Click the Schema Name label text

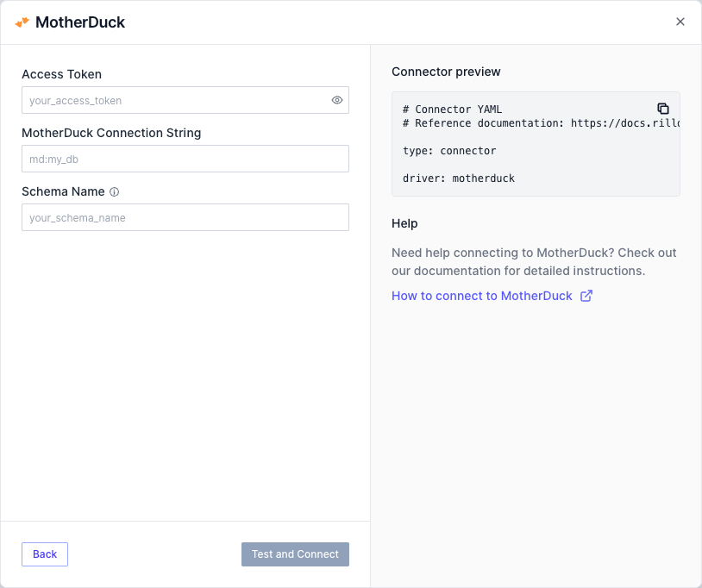(63, 191)
